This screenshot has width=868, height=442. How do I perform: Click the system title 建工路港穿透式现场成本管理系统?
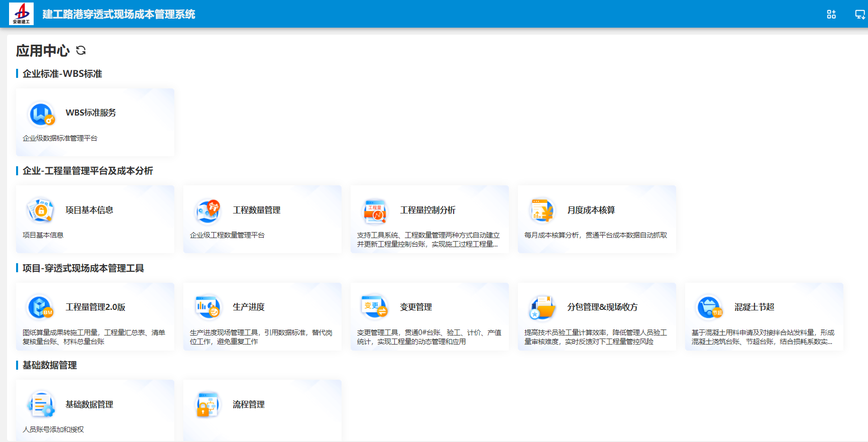click(119, 14)
